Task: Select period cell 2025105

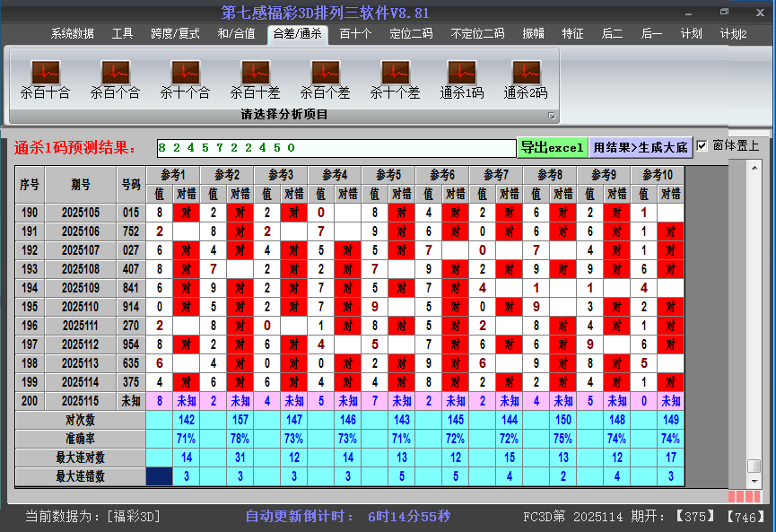Action: (81, 213)
